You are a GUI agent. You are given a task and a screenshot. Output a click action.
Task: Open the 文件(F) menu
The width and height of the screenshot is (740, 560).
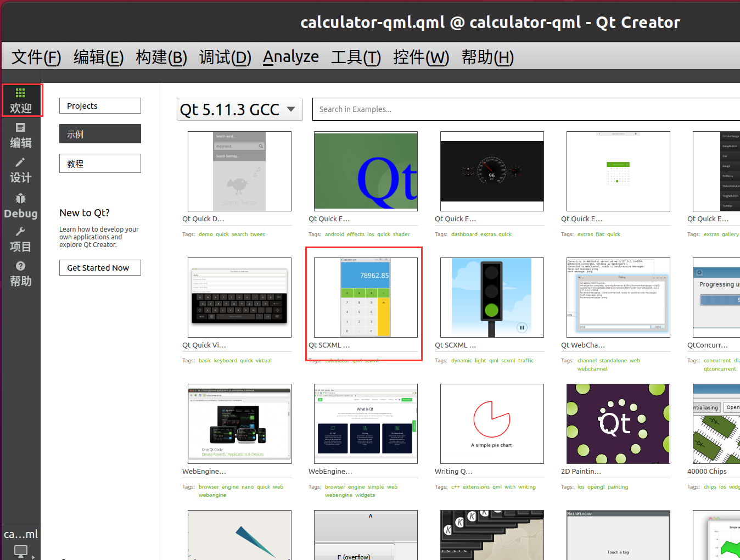[x=36, y=57]
